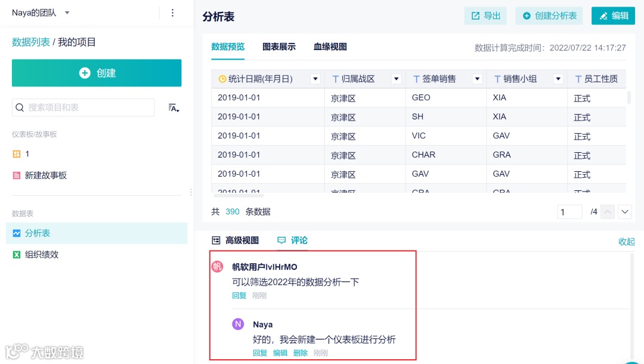Click the 评论 comment bubble icon
Viewport: 644px width, 364px height.
(282, 240)
